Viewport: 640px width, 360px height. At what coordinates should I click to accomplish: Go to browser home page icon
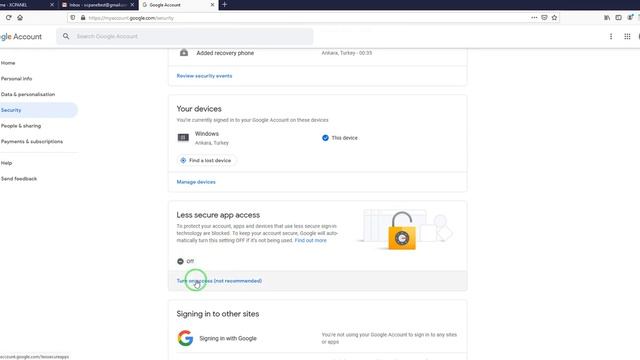tap(20, 18)
